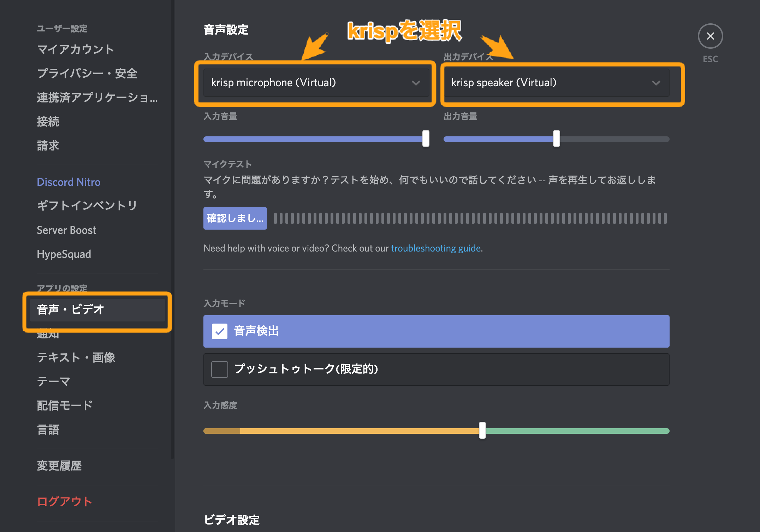Open マイアカウント in the sidebar
This screenshot has height=532, width=760.
coord(76,49)
